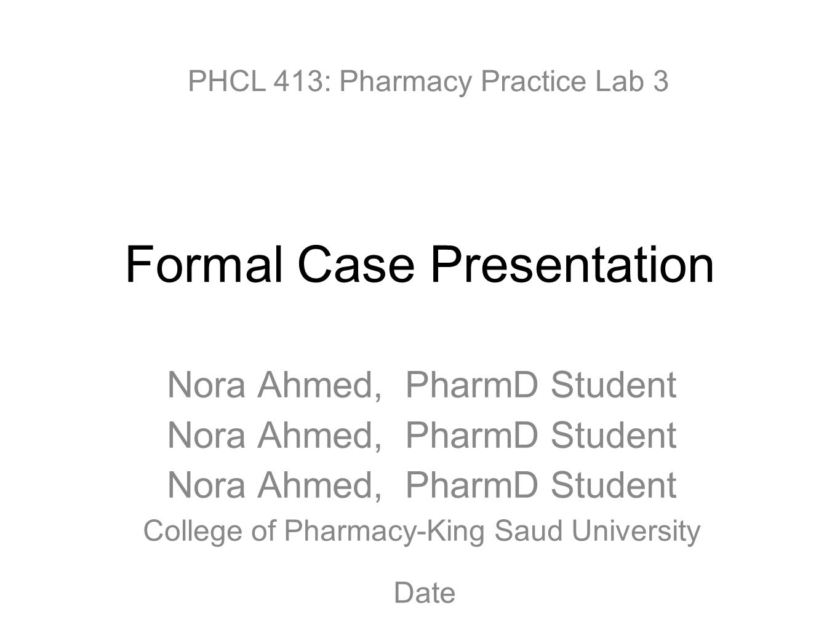
Task: Click PHCL 413 course code
Action: pyautogui.click(x=257, y=81)
